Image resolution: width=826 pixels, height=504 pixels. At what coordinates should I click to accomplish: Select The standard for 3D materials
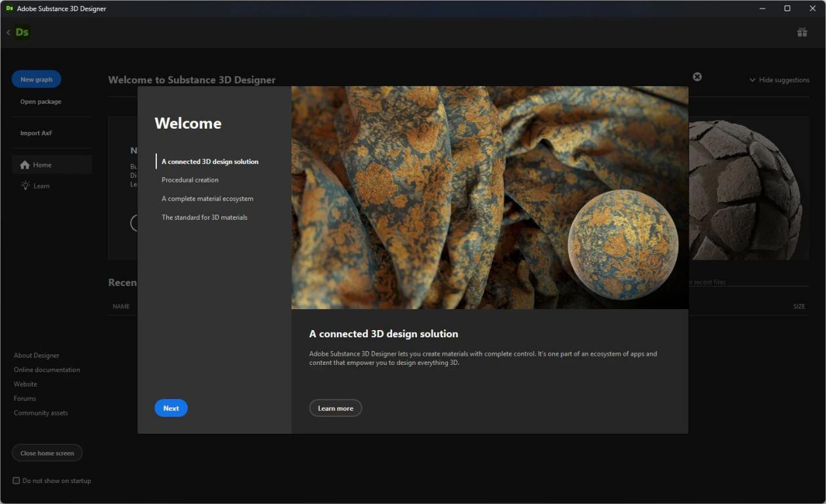point(204,217)
